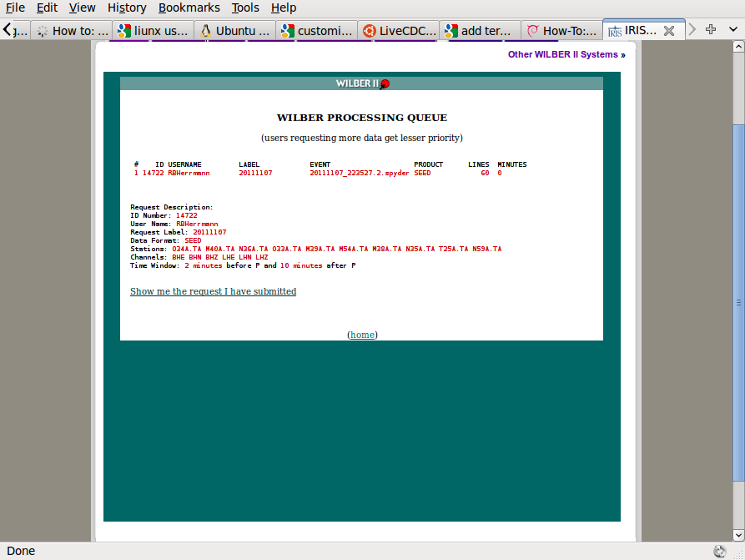Viewport: 745px width, 560px height.
Task: Show previous tabs with left chevron
Action: coord(8,29)
